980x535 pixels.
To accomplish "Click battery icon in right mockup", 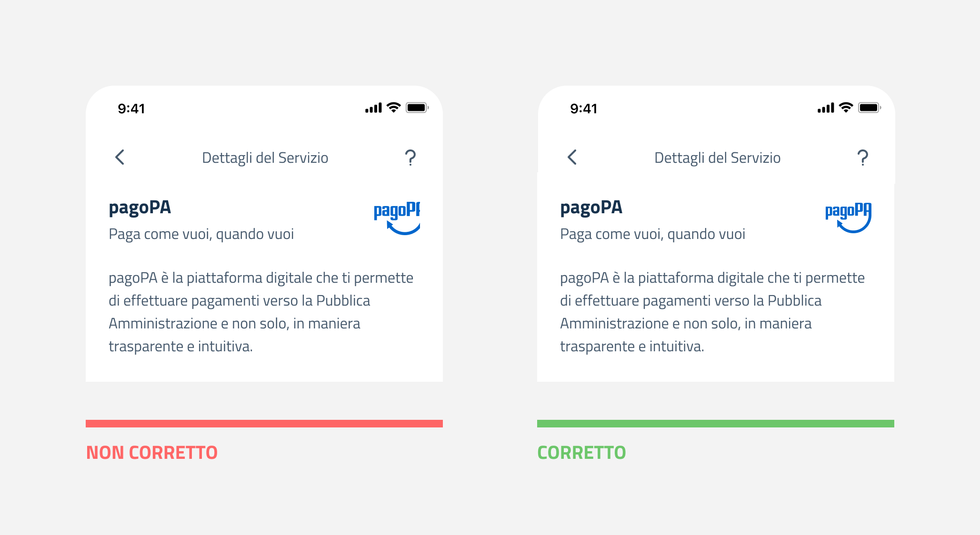I will (x=869, y=108).
